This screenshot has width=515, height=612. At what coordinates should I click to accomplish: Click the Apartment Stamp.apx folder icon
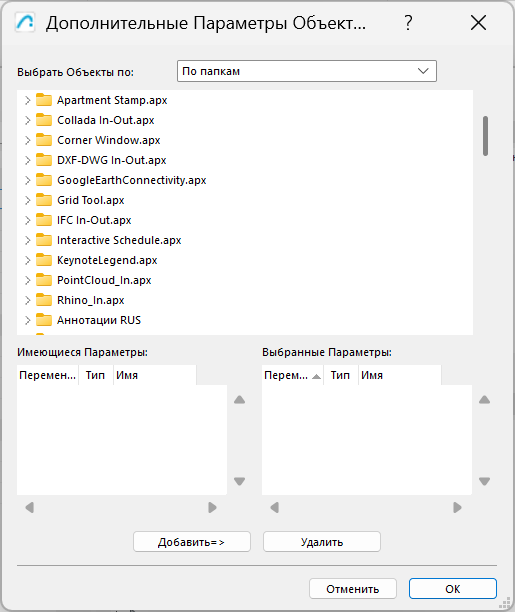tap(44, 100)
